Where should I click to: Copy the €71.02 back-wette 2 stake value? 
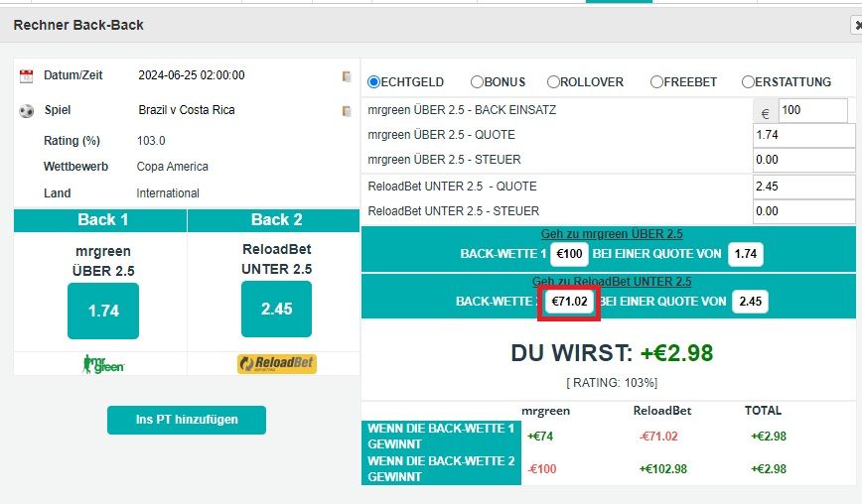pyautogui.click(x=569, y=302)
